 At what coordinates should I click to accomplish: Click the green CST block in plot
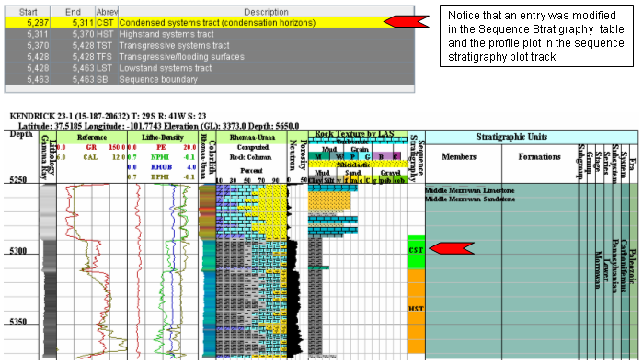(416, 252)
